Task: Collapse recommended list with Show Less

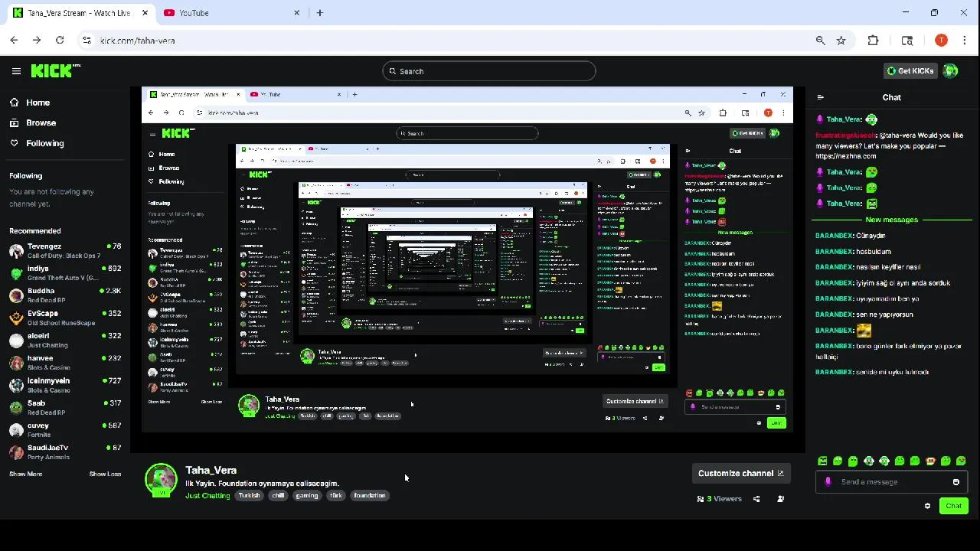Action: coord(105,474)
